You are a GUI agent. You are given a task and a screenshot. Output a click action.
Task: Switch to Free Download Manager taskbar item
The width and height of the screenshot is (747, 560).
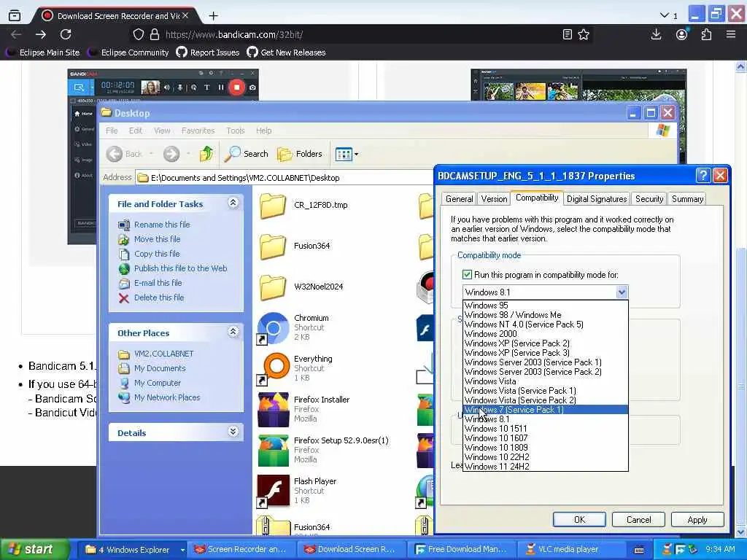tap(463, 549)
